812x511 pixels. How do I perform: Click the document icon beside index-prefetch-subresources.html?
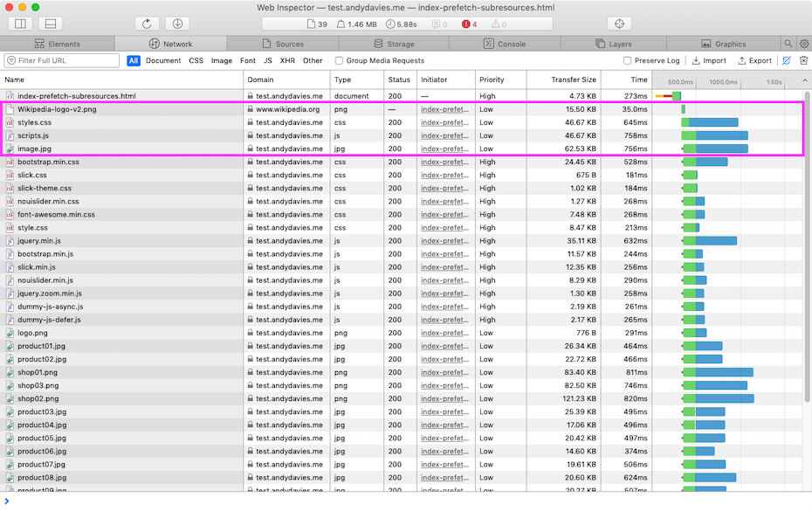[x=10, y=96]
